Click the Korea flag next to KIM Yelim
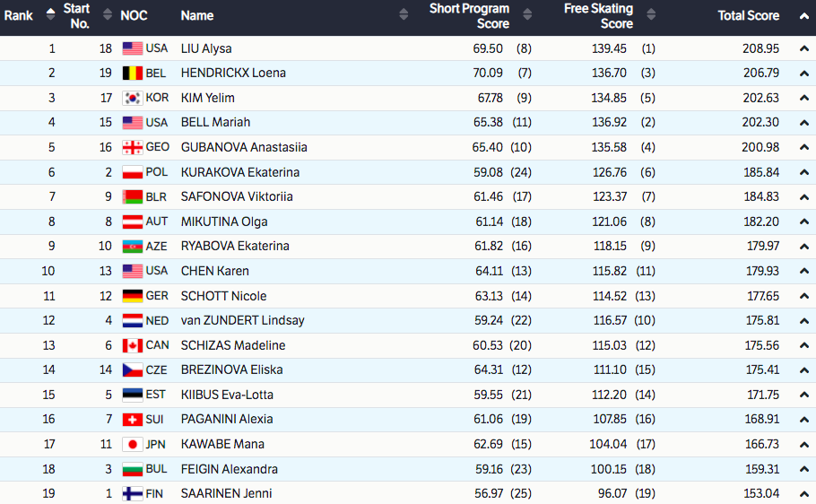 [133, 98]
